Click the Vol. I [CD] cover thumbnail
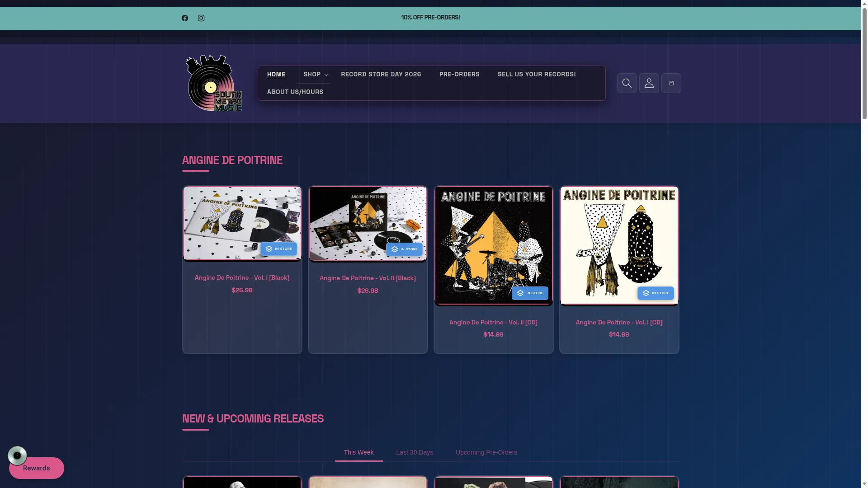The height and width of the screenshot is (488, 868). pos(619,245)
